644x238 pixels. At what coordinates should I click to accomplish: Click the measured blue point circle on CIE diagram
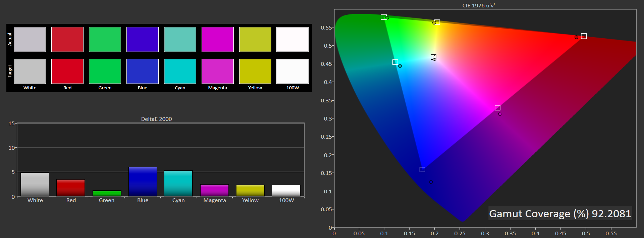431,182
